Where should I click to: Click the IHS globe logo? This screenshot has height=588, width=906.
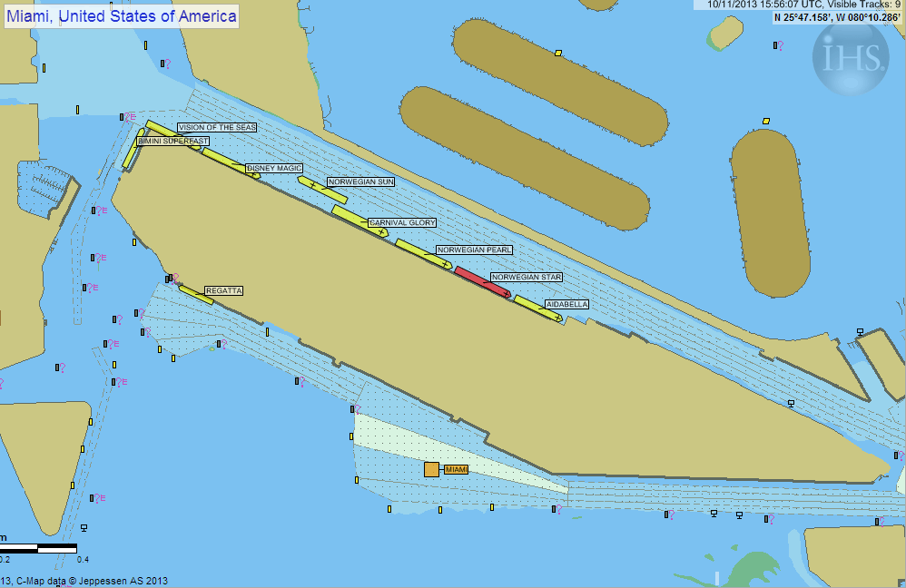point(851,57)
